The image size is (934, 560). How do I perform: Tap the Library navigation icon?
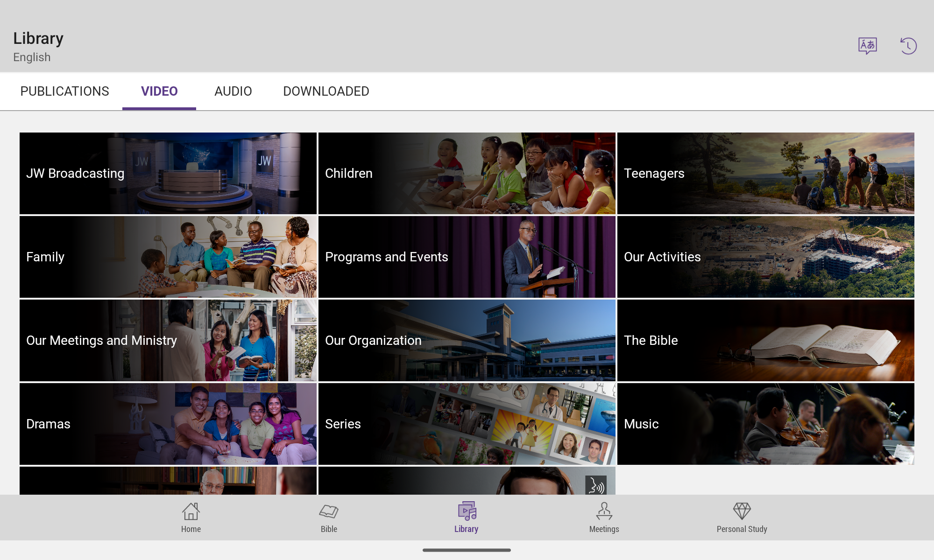pos(467,517)
